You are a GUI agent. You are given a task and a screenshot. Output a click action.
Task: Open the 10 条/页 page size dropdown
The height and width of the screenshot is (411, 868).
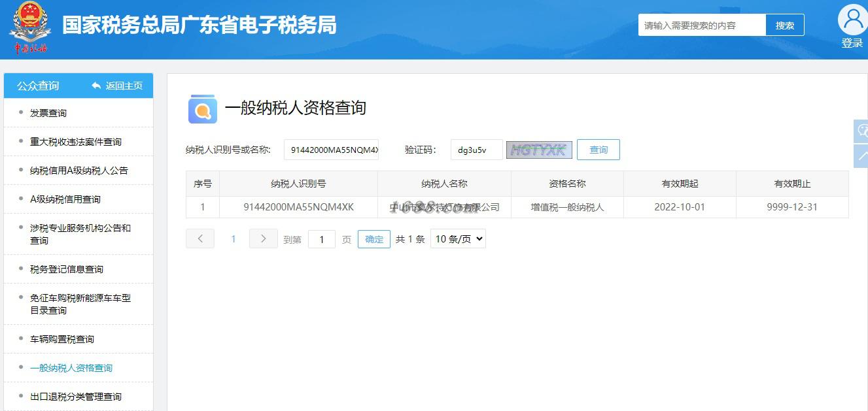pos(458,239)
